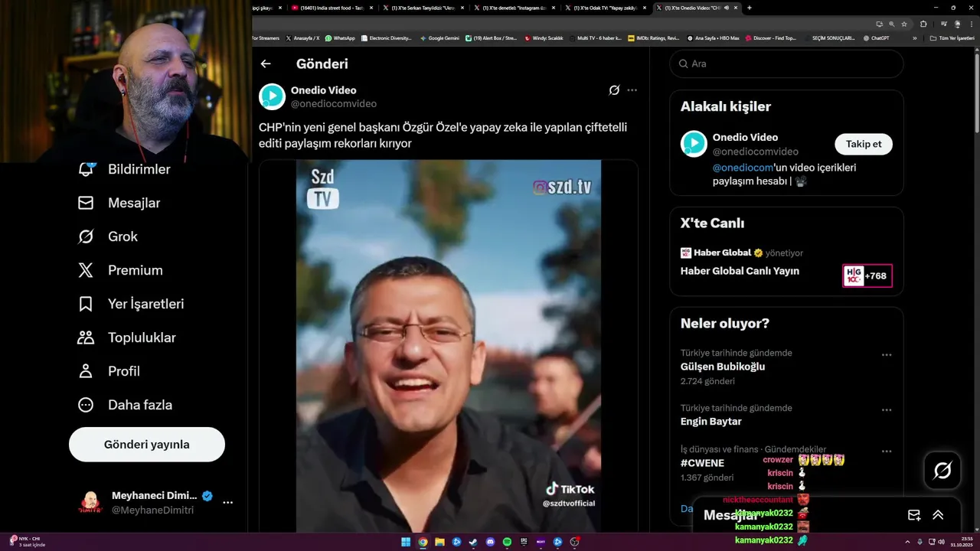Click the Grok icon on the post header

click(614, 90)
